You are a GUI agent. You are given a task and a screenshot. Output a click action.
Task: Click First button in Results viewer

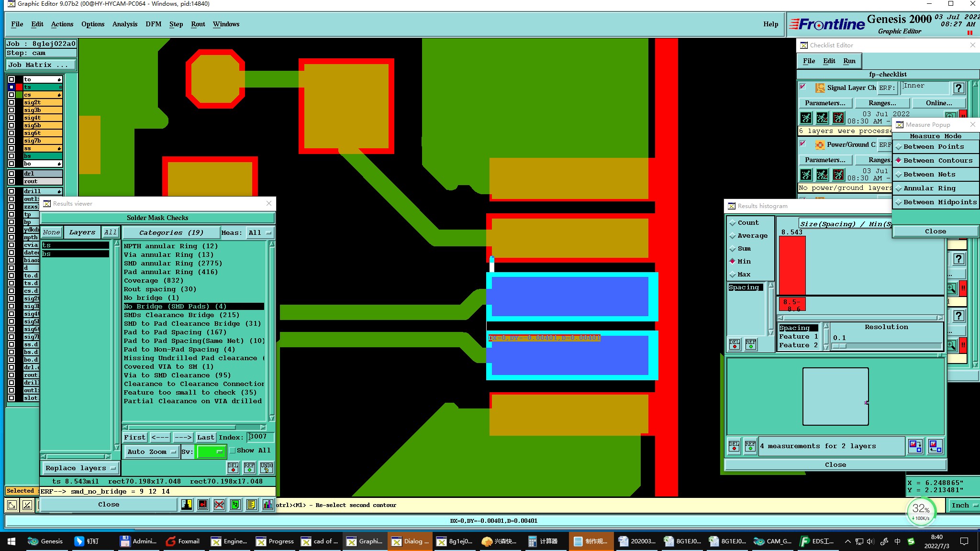pos(135,437)
